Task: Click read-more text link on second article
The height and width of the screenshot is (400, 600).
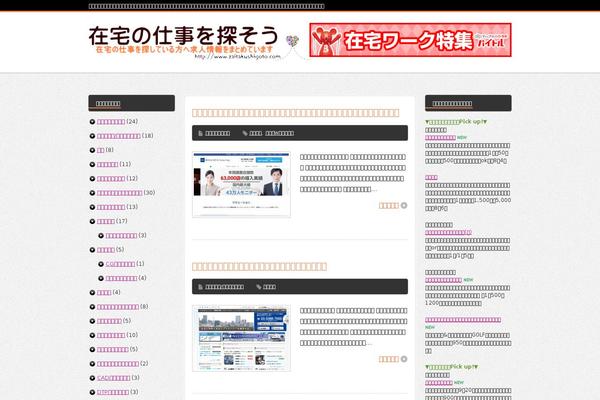Action: (389, 359)
